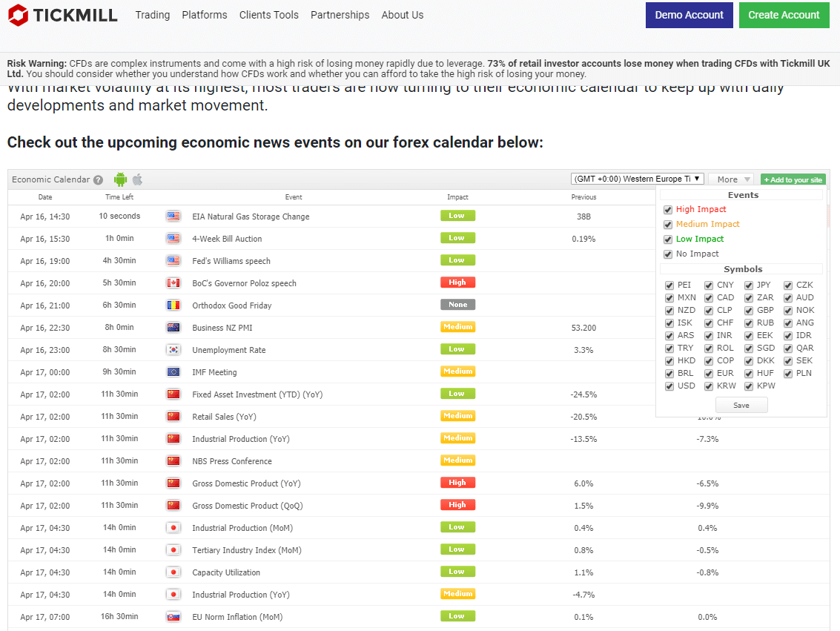Click the Demo Account button
This screenshot has width=840, height=631.
tap(689, 15)
